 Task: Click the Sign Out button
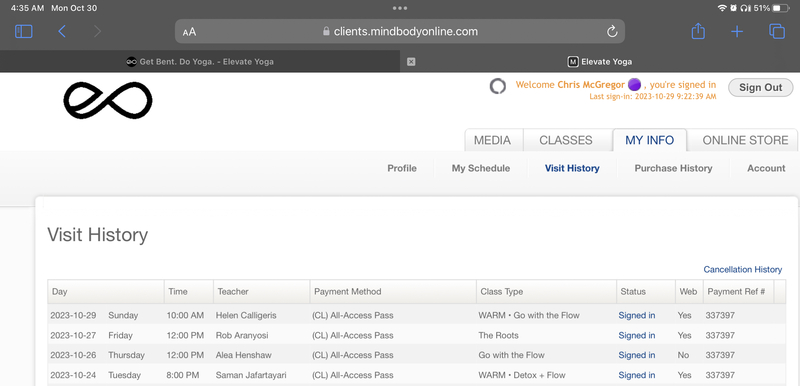[x=761, y=87]
